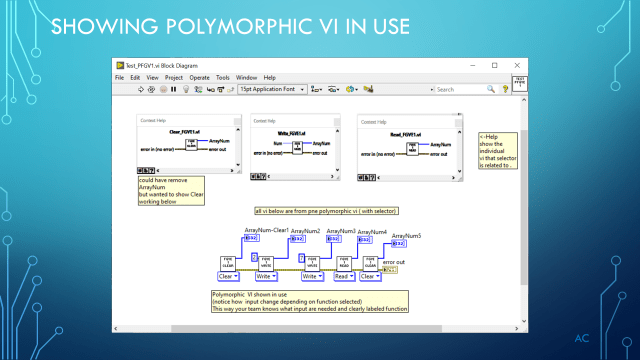Click the Clean Up Diagram icon
The height and width of the screenshot is (360, 640).
pyautogui.click(x=368, y=89)
